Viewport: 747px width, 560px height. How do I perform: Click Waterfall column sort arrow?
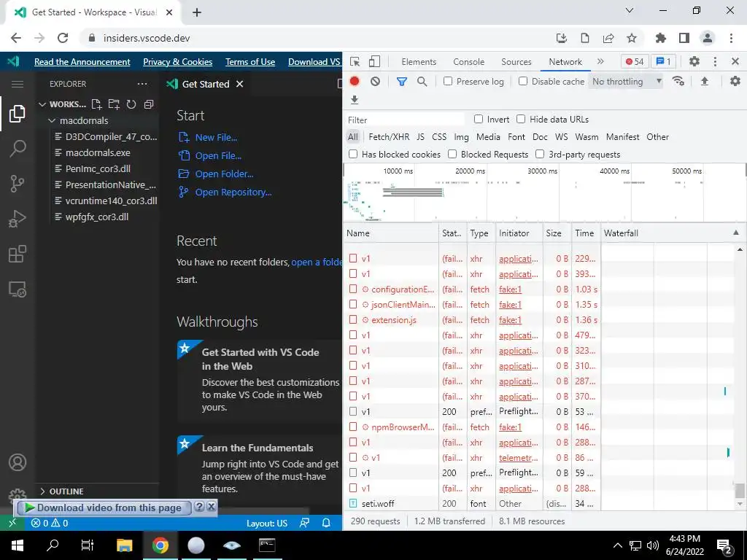click(735, 233)
